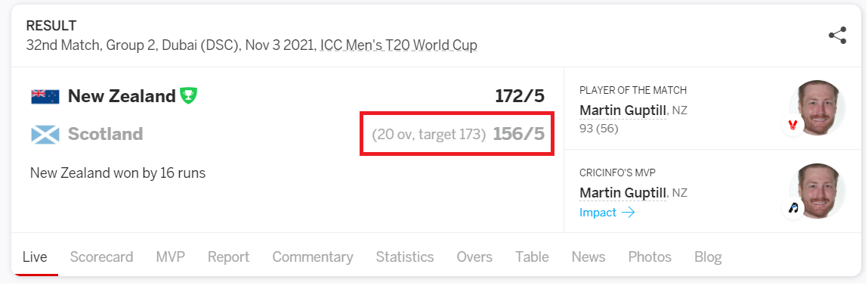Switch to the Scorecard tab
Screen dimensions: 868x286
[101, 257]
